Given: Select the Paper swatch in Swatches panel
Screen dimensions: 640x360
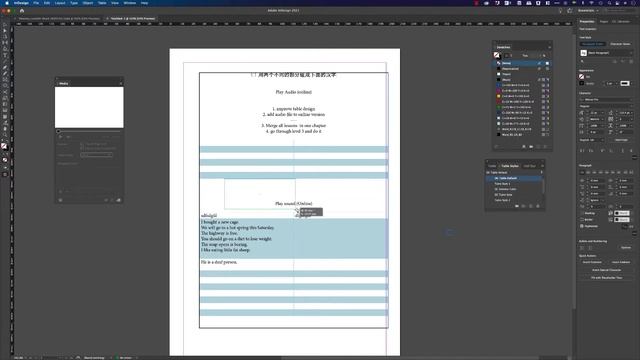Looking at the screenshot, I should 522,74.
